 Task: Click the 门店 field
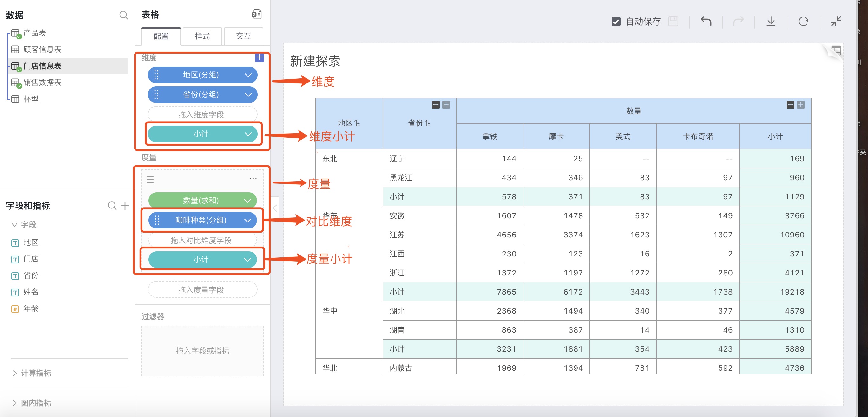pyautogui.click(x=31, y=259)
